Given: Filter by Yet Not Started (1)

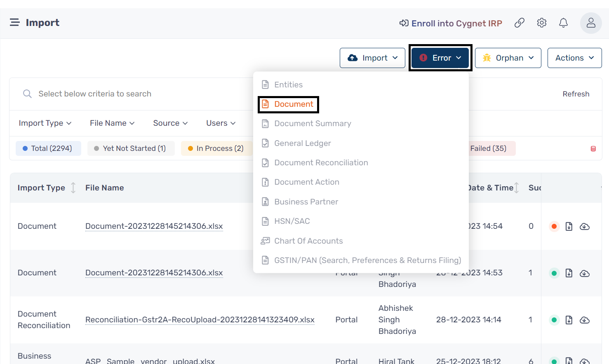Looking at the screenshot, I should coord(131,148).
